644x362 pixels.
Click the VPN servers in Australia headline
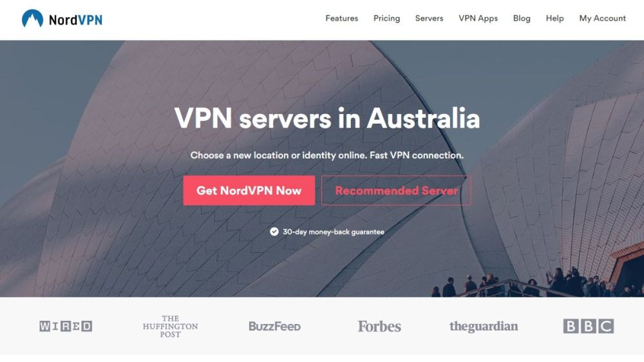pos(327,119)
